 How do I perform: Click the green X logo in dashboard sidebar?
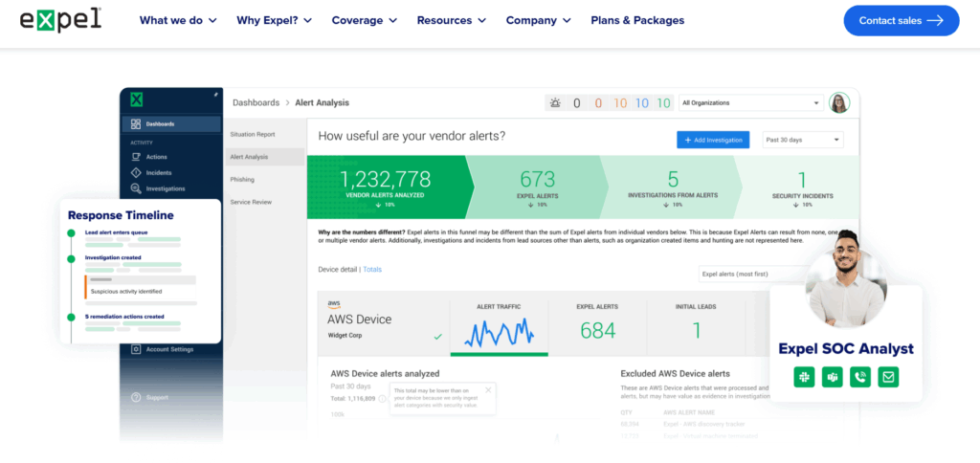(136, 99)
